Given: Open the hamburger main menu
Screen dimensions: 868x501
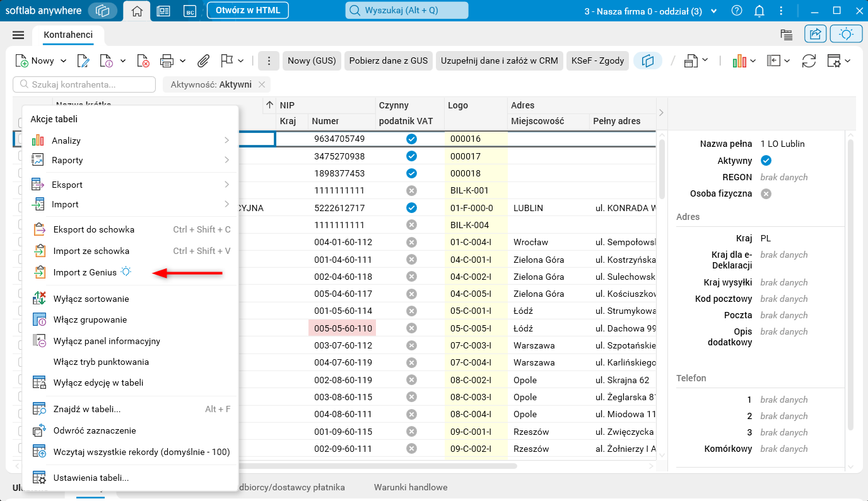Looking at the screenshot, I should pos(18,35).
